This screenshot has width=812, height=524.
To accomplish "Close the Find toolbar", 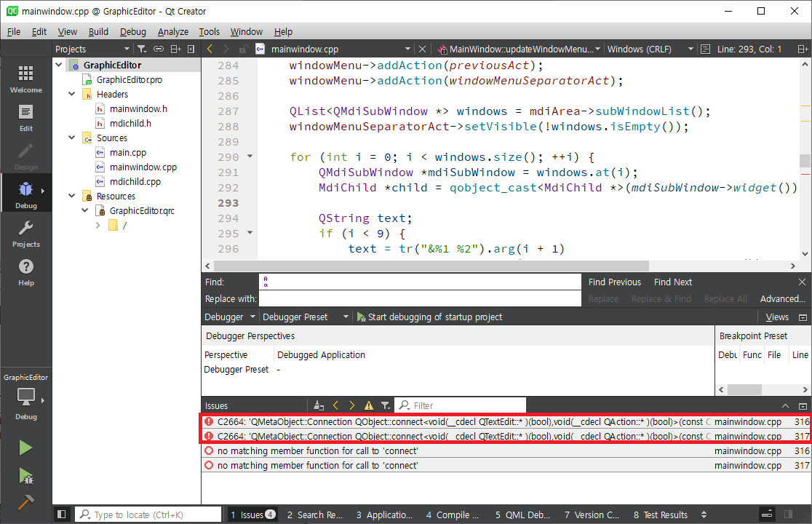I will point(802,282).
